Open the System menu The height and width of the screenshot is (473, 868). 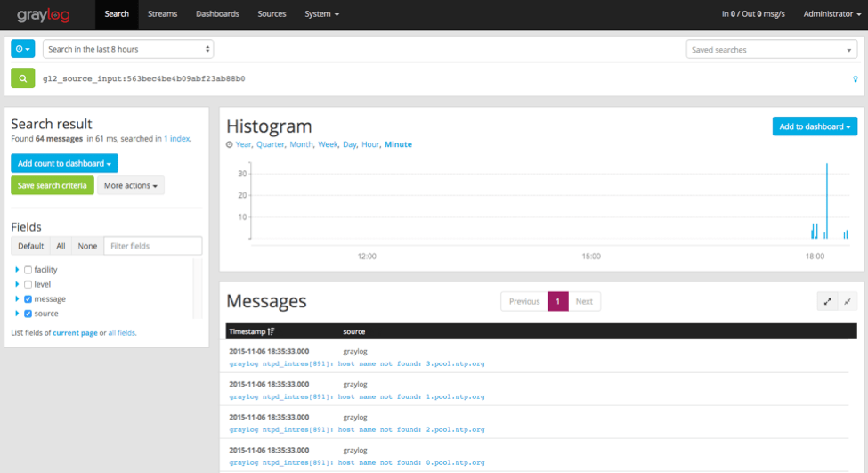[x=321, y=14]
